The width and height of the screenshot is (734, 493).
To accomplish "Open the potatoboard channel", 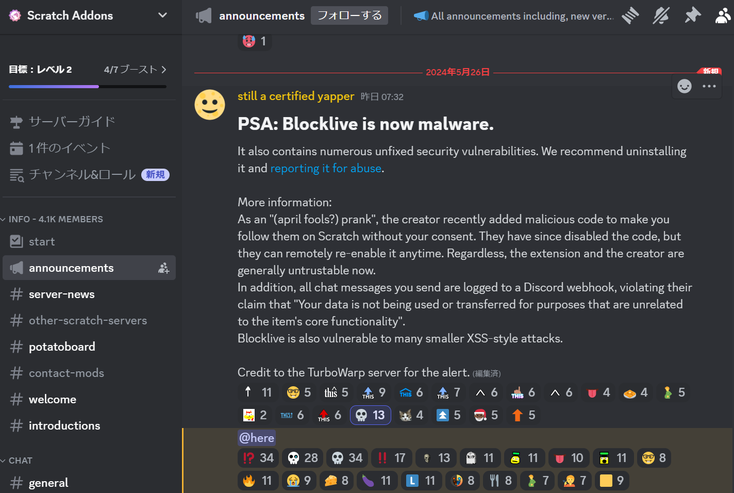I will [89, 346].
